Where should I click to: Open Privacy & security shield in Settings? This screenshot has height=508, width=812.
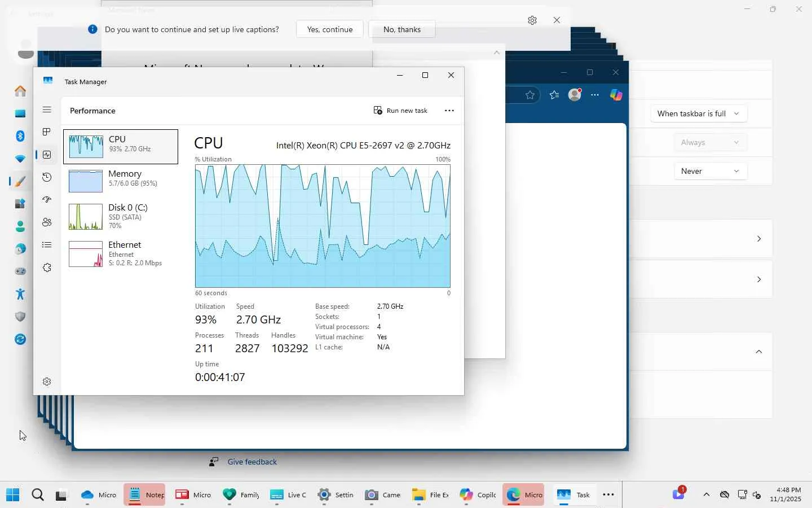20,317
